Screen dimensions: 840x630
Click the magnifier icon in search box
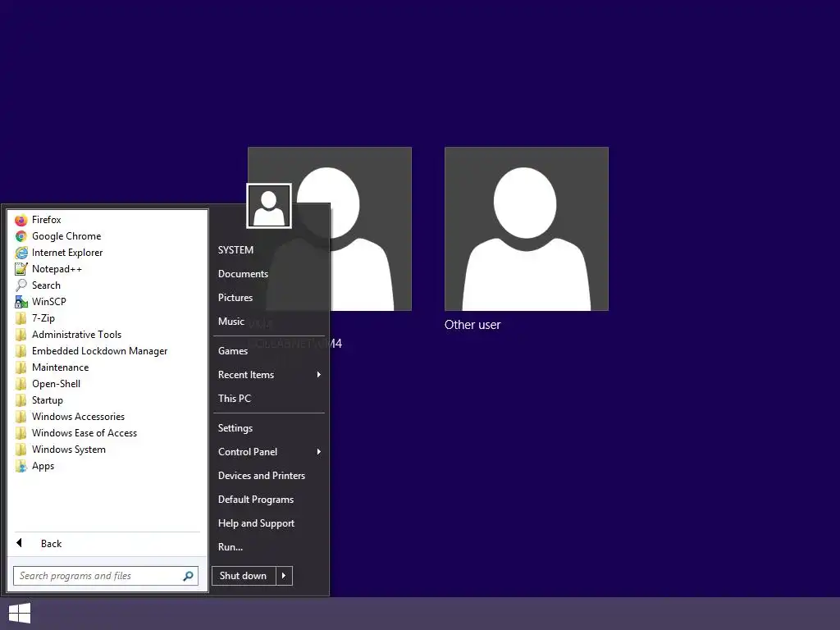(188, 576)
